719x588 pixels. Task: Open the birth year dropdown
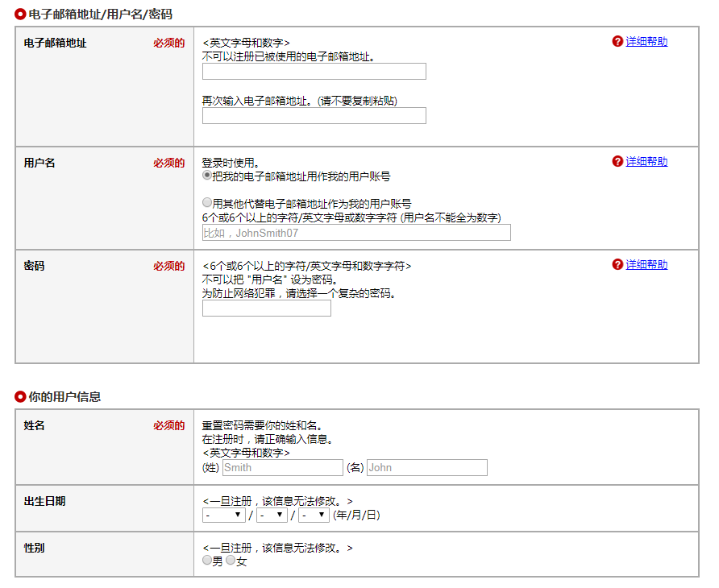click(224, 516)
